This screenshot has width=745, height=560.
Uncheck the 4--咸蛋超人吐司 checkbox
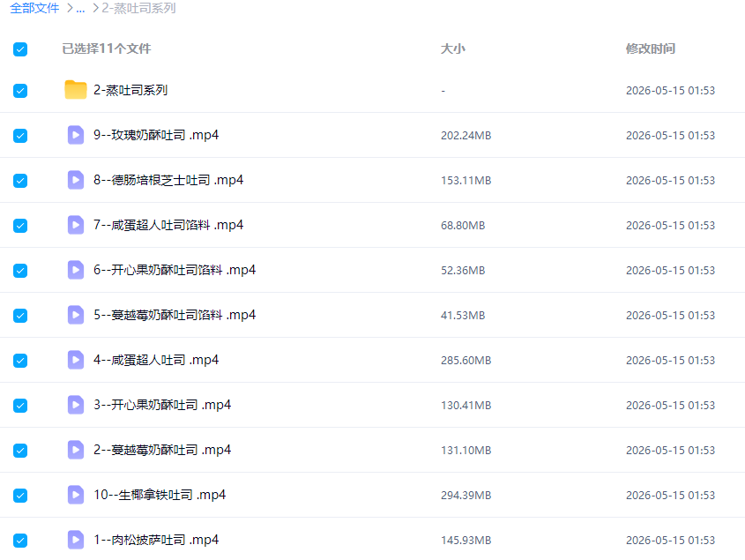pyautogui.click(x=20, y=361)
